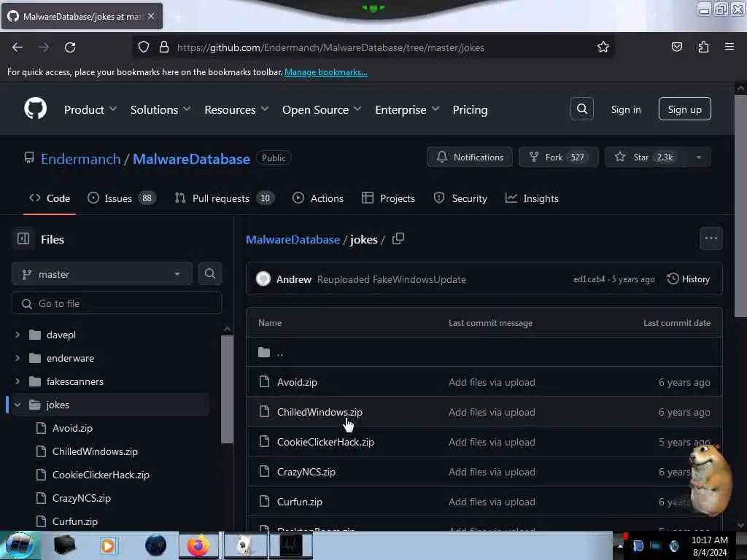Open the Resources dropdown menu
The image size is (747, 560).
[236, 109]
